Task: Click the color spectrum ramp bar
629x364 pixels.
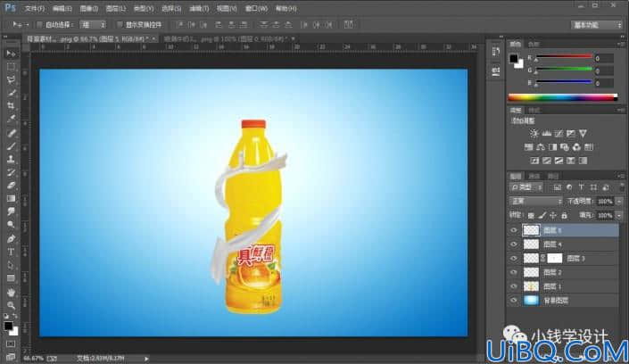Action: pyautogui.click(x=562, y=97)
